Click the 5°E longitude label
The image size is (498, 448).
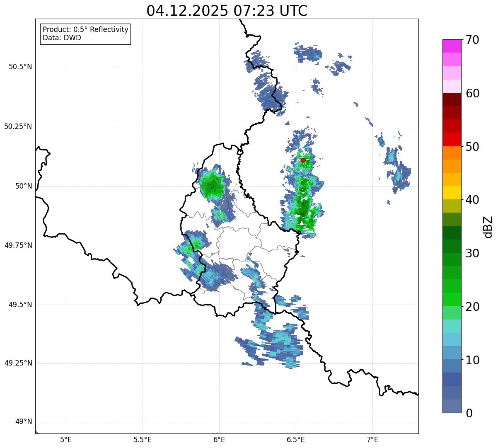[x=66, y=439]
